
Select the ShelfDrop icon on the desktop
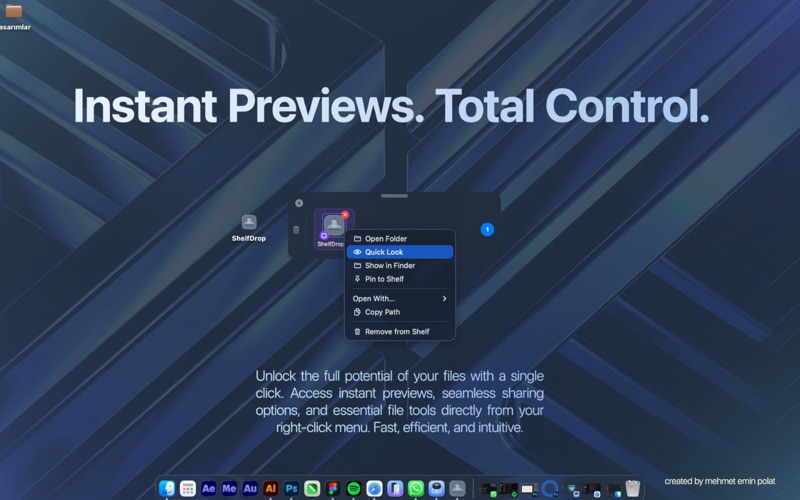(x=249, y=222)
